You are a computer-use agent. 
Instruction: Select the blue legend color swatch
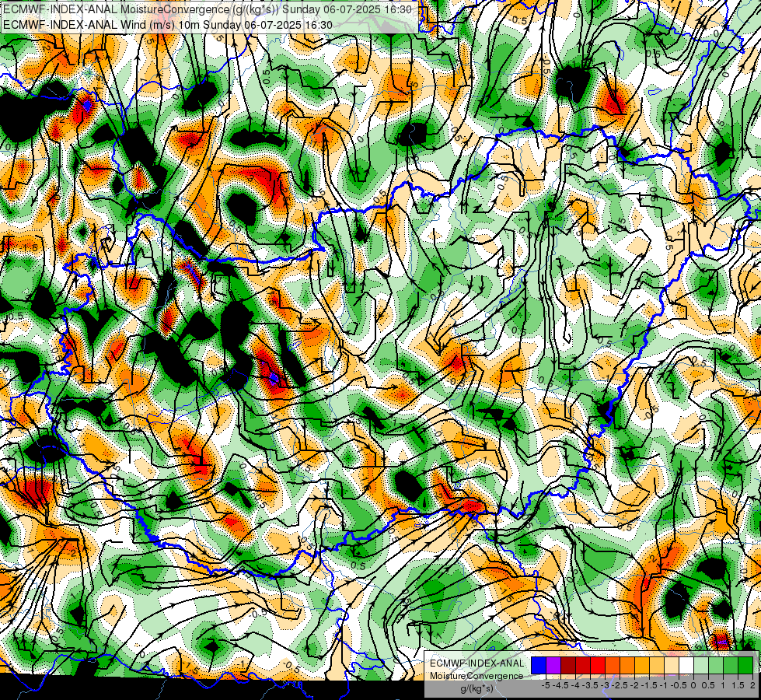click(539, 666)
